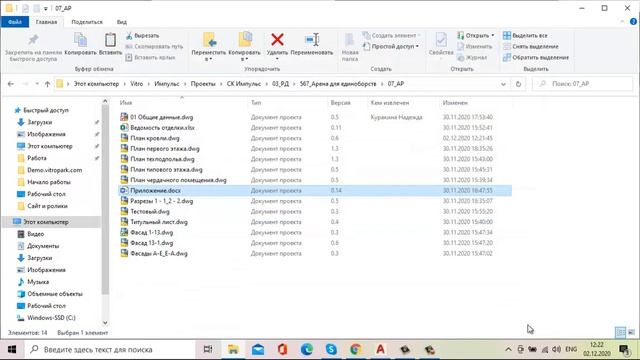This screenshot has height=360, width=640.
Task: Click Журнал history button
Action: click(x=472, y=58)
